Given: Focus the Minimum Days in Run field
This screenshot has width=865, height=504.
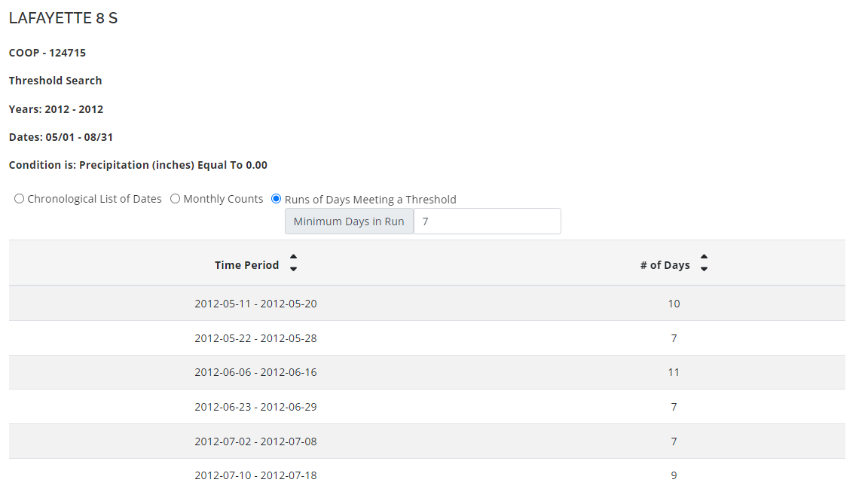Looking at the screenshot, I should click(487, 221).
